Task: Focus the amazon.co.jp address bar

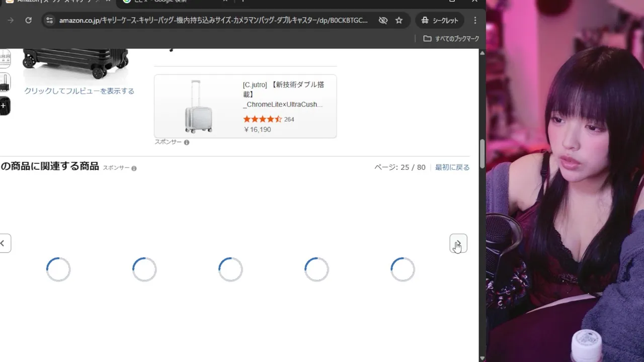Action: [x=213, y=20]
